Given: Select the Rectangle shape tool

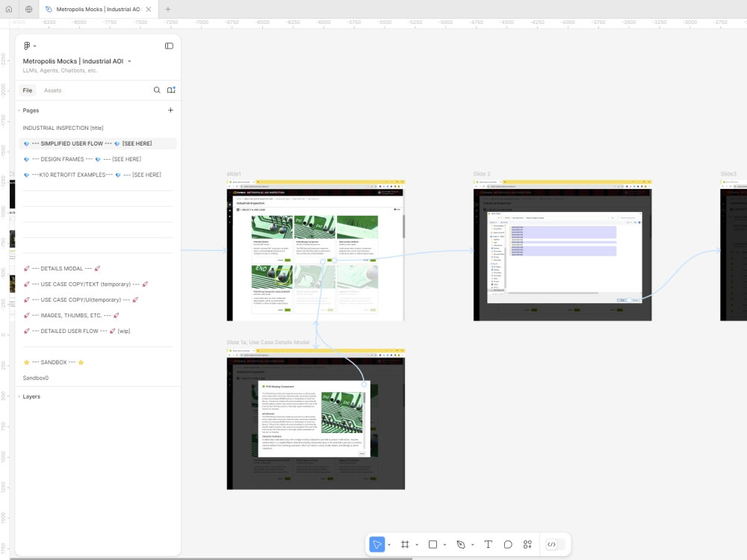Looking at the screenshot, I should (x=433, y=544).
